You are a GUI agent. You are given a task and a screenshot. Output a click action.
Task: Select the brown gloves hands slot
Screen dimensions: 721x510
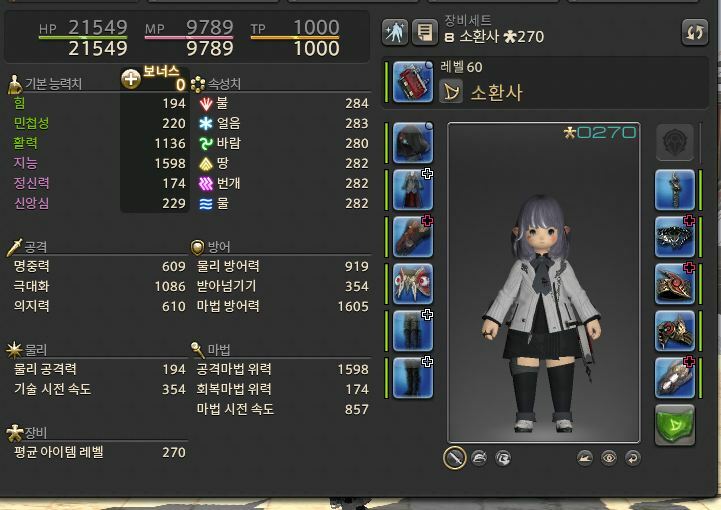click(413, 237)
